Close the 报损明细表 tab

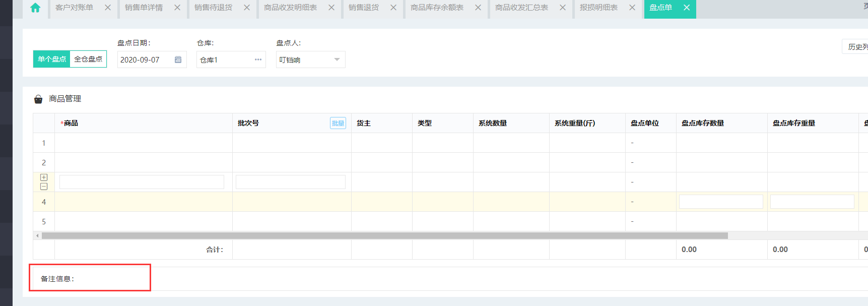click(632, 8)
